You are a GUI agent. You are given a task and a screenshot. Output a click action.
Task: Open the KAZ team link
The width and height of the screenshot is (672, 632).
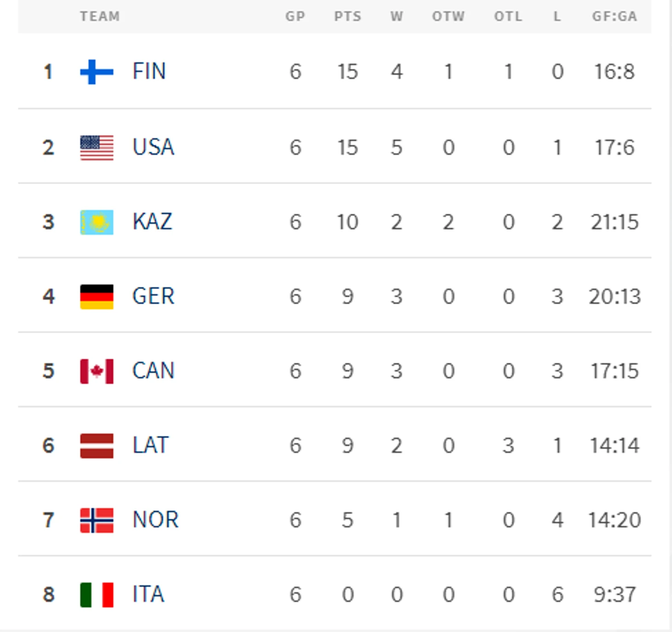pos(152,222)
